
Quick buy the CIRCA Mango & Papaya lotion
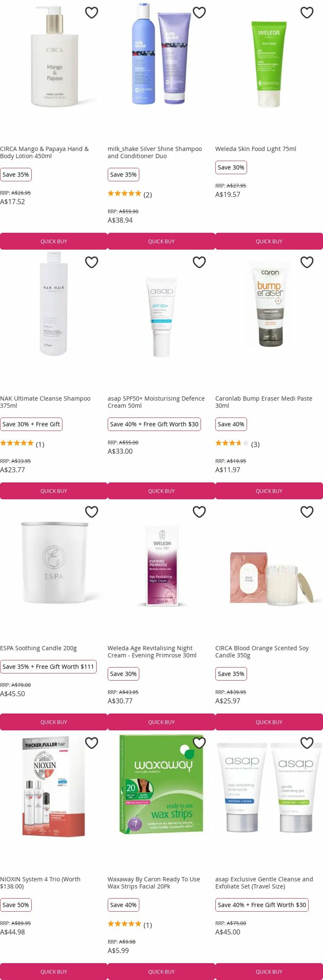54,241
